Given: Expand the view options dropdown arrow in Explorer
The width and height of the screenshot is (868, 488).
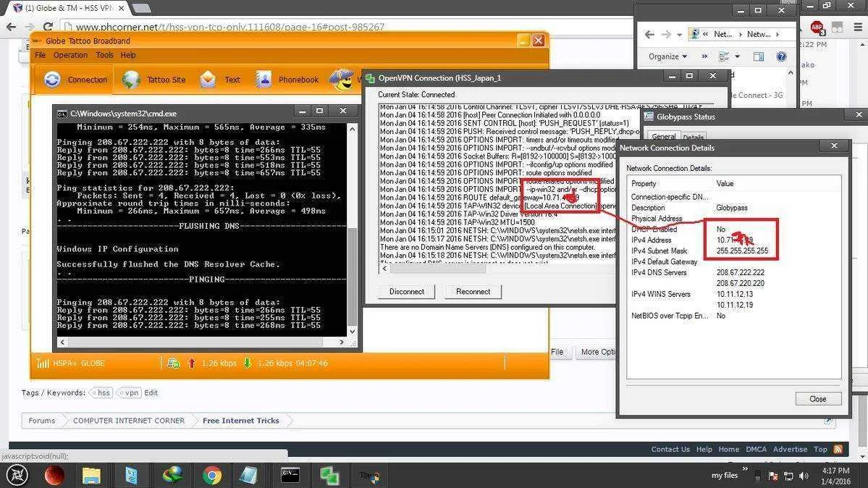Looking at the screenshot, I should point(737,56).
